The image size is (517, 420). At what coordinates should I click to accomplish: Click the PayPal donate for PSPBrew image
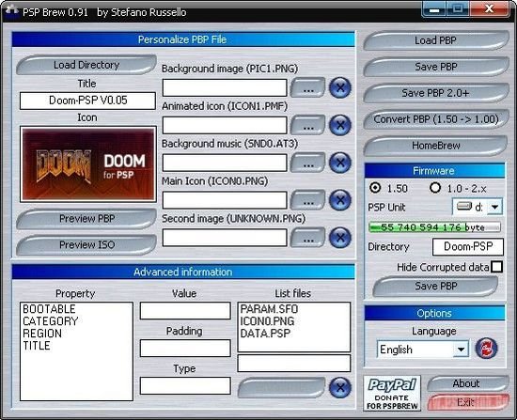click(392, 393)
